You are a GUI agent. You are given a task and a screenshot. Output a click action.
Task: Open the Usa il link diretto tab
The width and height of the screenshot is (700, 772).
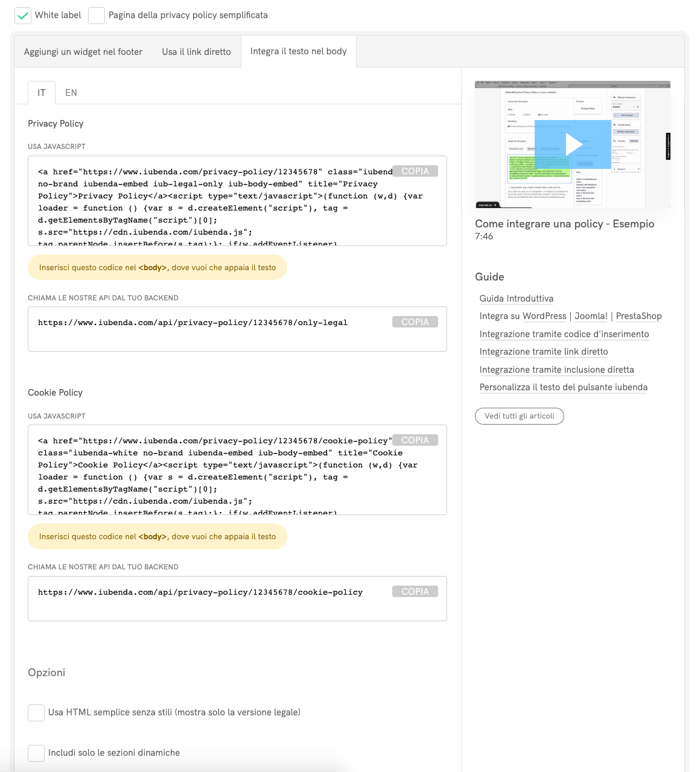(x=196, y=52)
